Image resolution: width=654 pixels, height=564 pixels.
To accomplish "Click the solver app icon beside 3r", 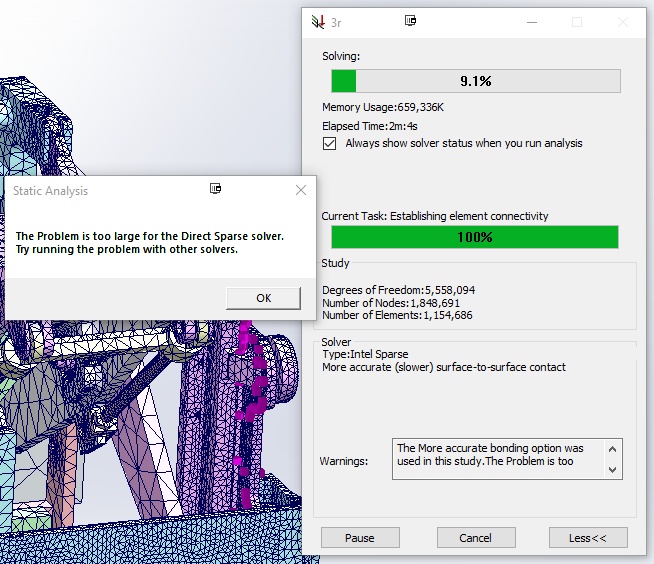I will point(318,22).
